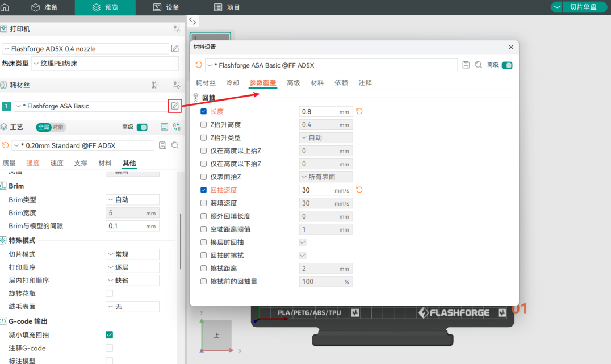Open printer settings sliders icon
This screenshot has width=611, height=364.
click(177, 29)
